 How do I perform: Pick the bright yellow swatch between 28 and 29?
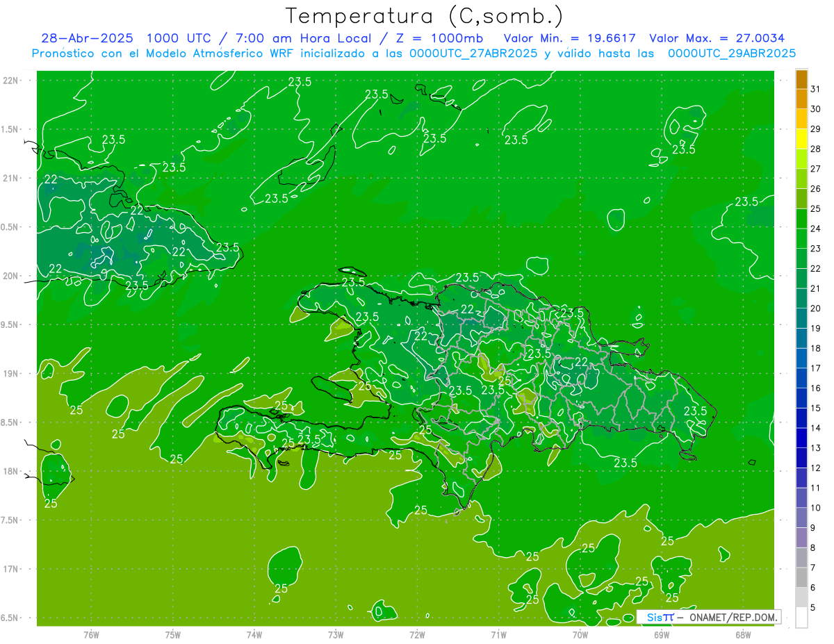coord(801,139)
